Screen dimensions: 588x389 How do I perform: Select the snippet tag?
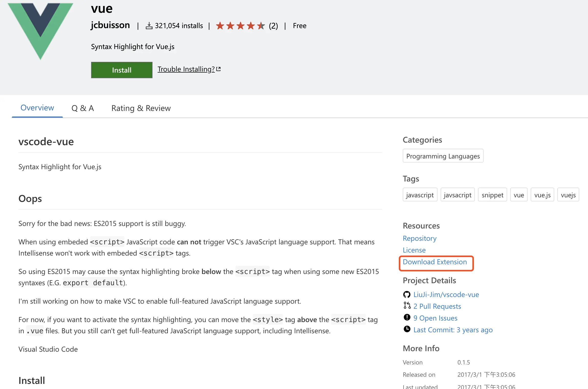point(492,195)
